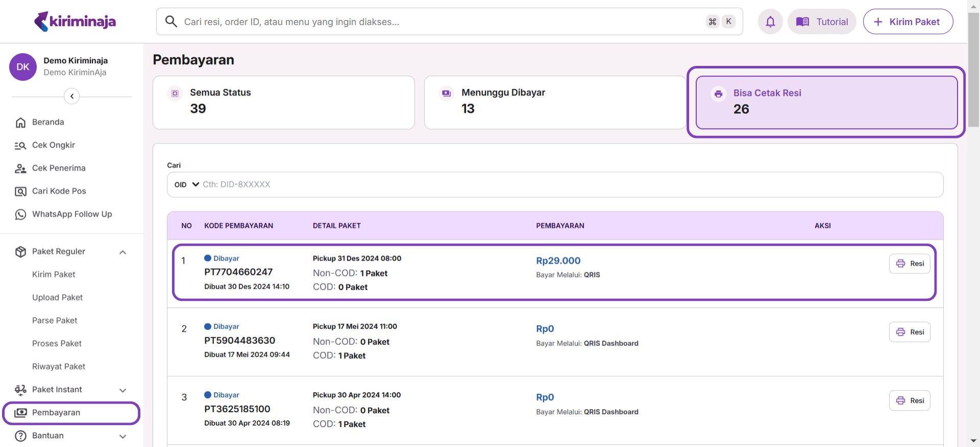Image resolution: width=980 pixels, height=447 pixels.
Task: Click the search magnifier icon
Action: point(171,21)
